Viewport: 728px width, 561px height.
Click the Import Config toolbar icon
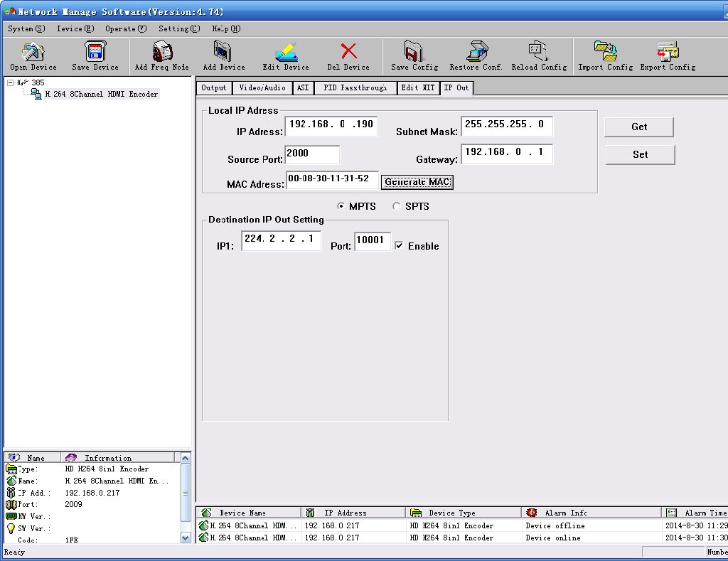tap(606, 51)
